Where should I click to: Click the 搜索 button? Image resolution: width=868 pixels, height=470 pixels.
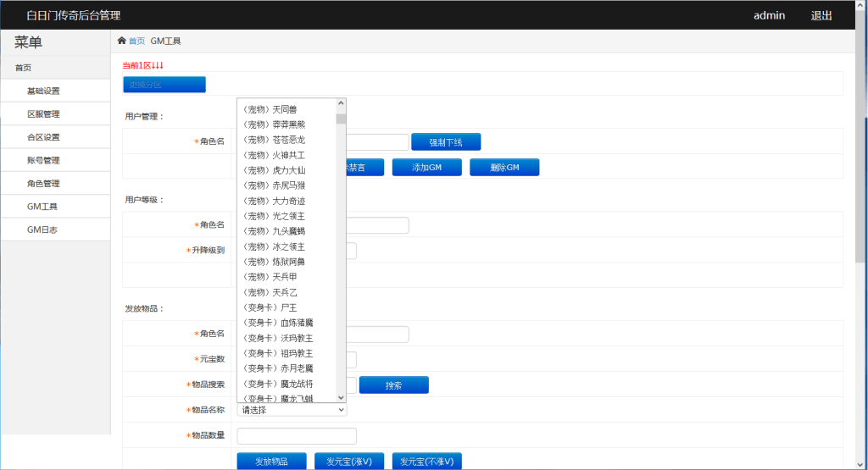[x=393, y=385]
